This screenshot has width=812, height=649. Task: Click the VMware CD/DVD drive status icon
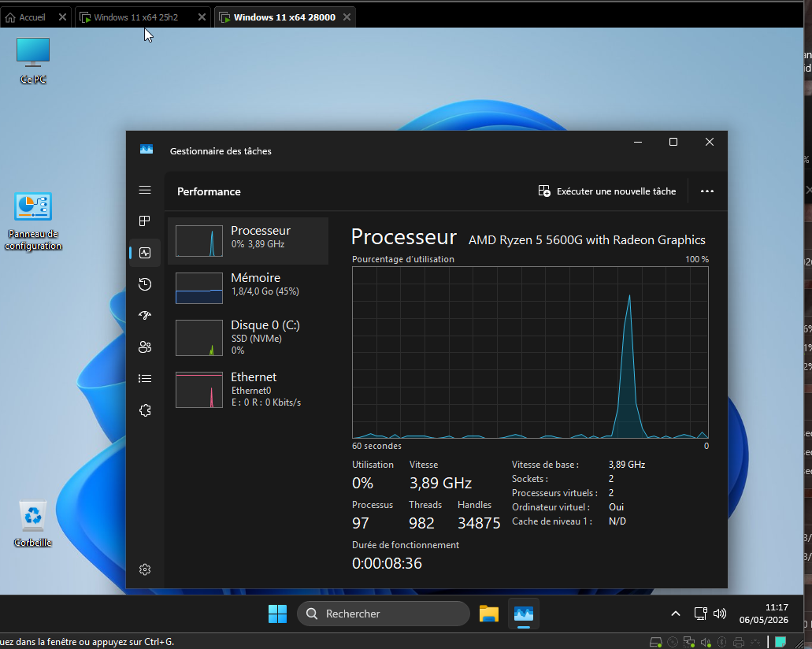tap(672, 642)
